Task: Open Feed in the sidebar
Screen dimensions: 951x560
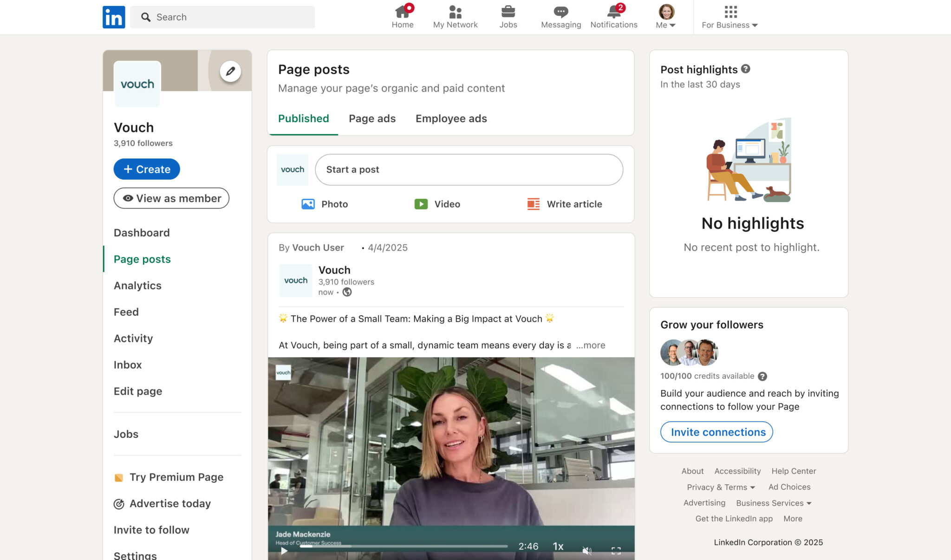Action: [x=126, y=312]
